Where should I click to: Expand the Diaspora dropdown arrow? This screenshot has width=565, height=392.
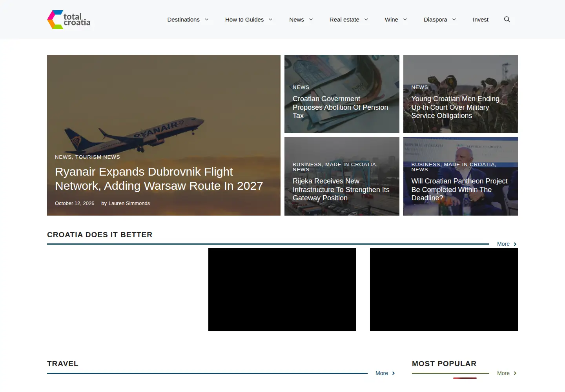[454, 20]
